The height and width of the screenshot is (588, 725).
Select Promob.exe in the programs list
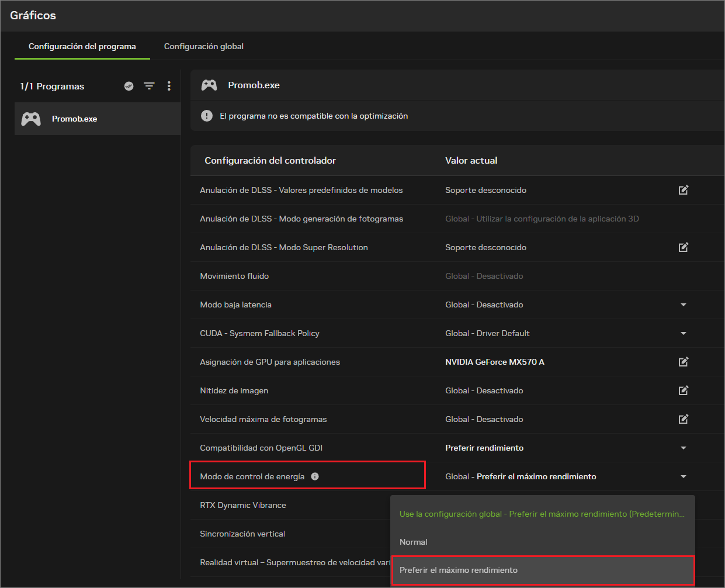pos(98,119)
